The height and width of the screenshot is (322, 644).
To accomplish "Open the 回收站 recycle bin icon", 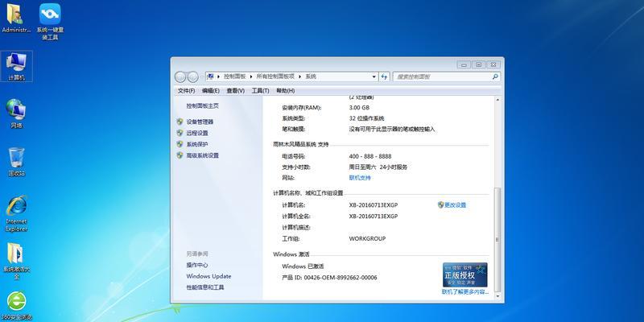I will tap(16, 162).
